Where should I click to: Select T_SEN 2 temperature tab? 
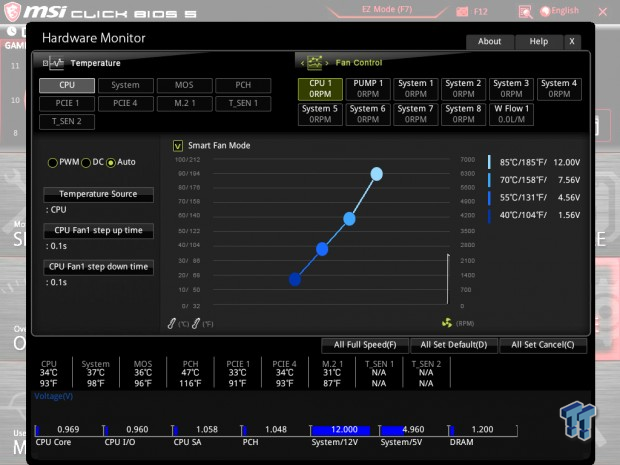click(67, 121)
